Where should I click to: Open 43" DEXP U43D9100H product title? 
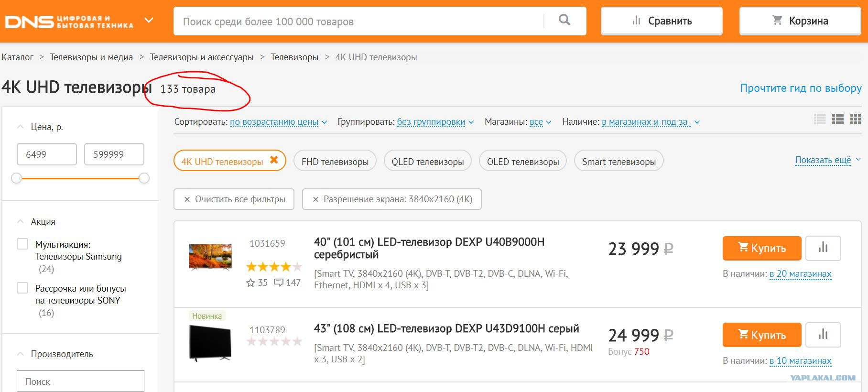pos(446,329)
